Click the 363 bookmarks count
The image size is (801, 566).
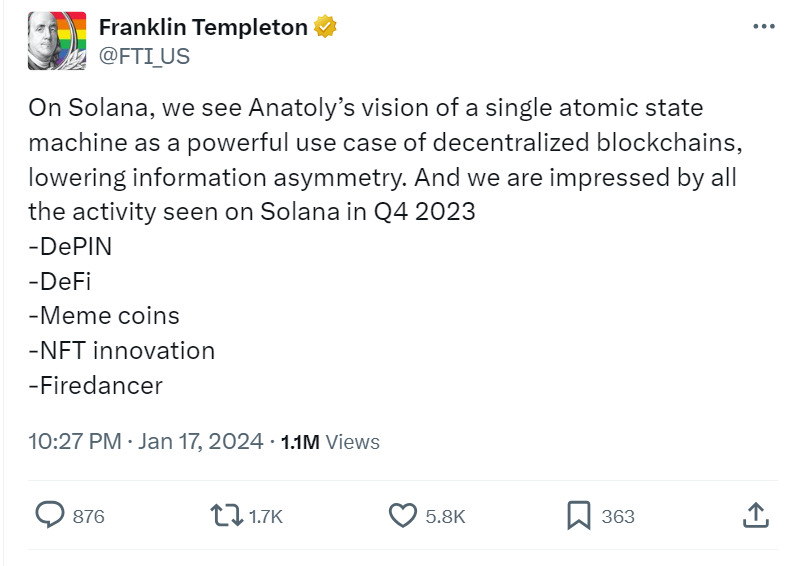(618, 516)
